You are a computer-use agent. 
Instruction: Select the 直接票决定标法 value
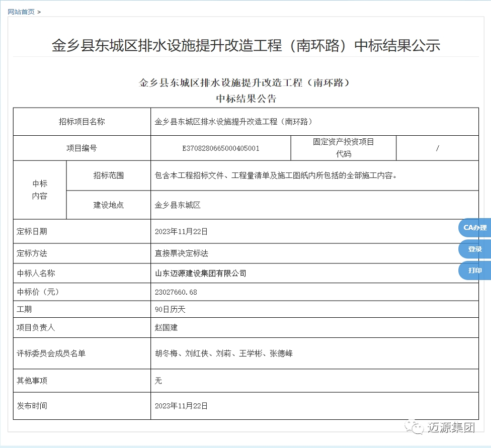point(181,253)
